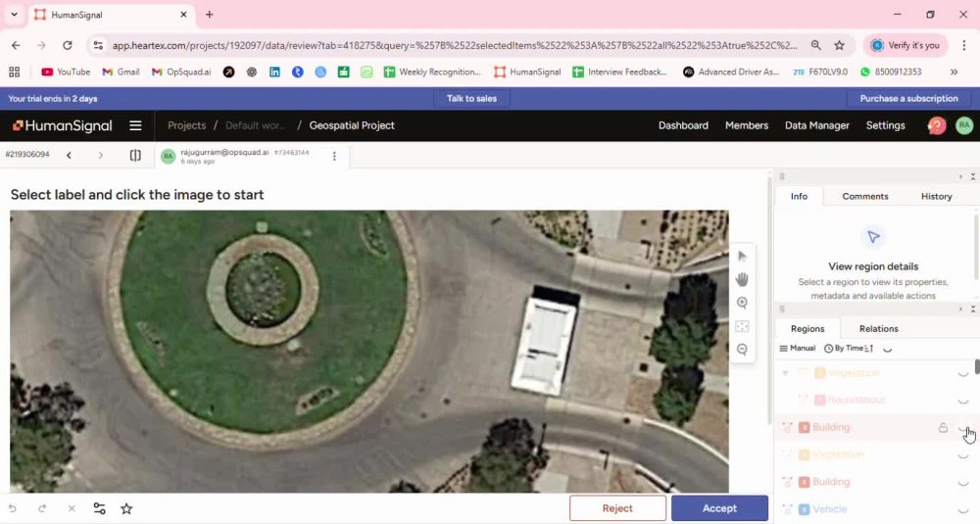This screenshot has height=524, width=980.
Task: Toggle sort direction icon beside By Time
Action: pyautogui.click(x=868, y=349)
